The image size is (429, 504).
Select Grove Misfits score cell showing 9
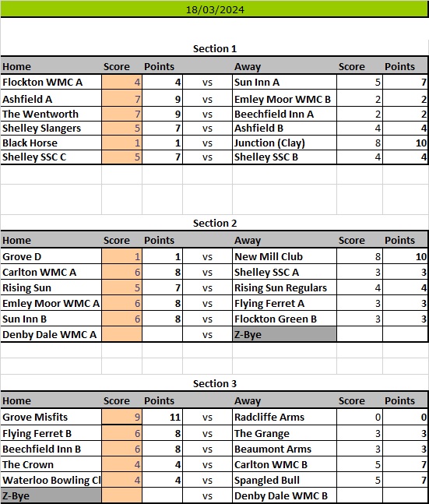click(x=121, y=417)
